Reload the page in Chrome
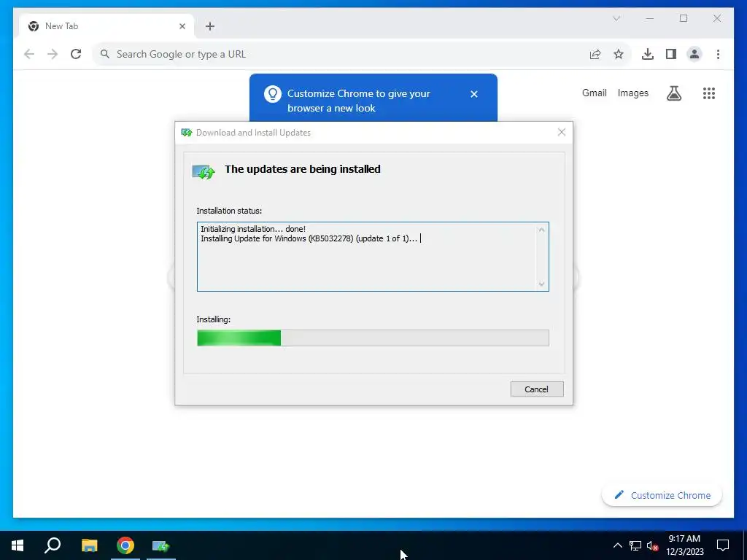The image size is (747, 560). click(76, 54)
